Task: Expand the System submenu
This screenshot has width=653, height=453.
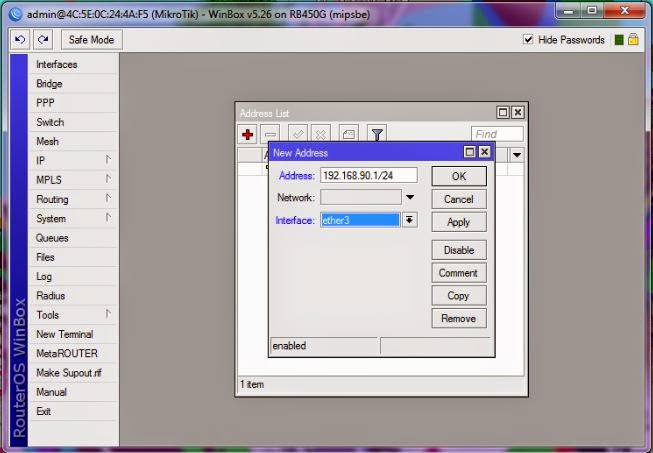Action: [x=73, y=219]
